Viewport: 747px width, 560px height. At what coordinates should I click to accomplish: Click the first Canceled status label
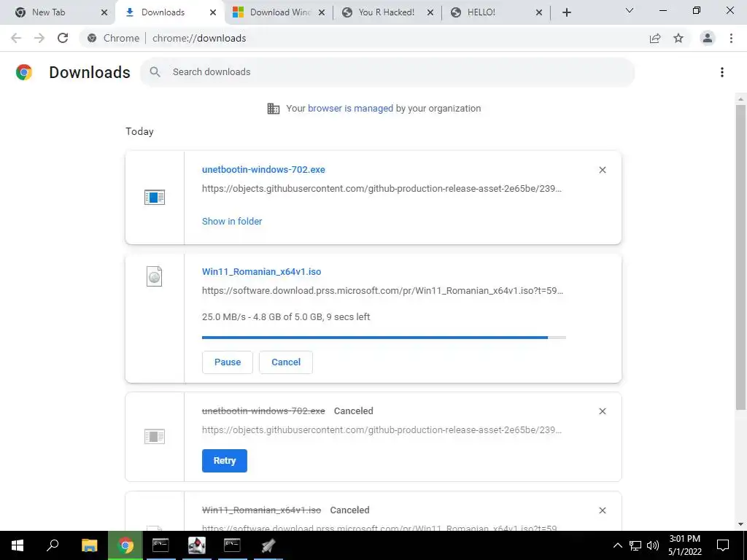tap(354, 411)
